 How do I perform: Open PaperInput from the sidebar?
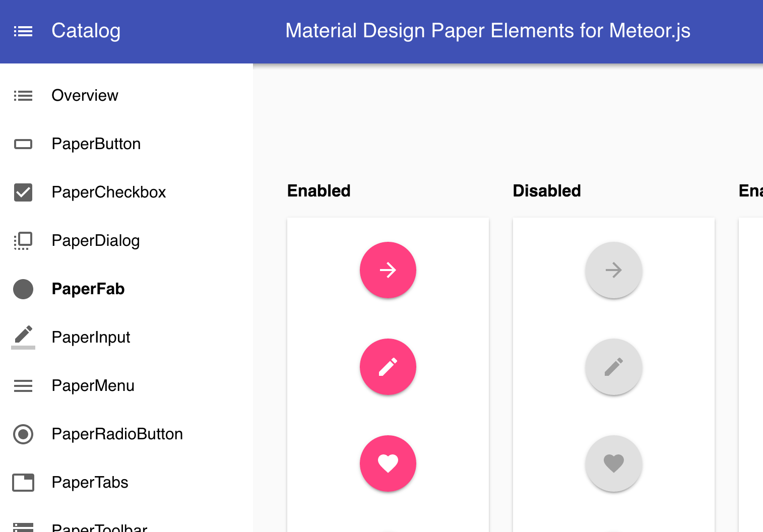coord(91,338)
